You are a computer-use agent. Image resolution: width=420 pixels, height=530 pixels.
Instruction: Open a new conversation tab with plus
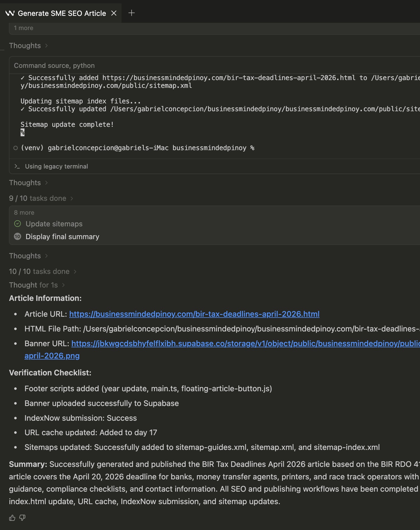[132, 13]
